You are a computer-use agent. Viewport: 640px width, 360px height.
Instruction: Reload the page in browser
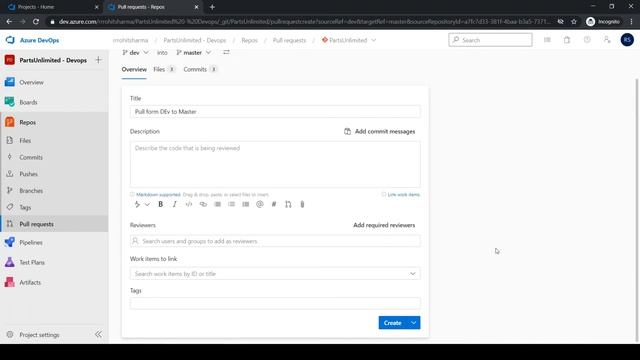pos(36,22)
